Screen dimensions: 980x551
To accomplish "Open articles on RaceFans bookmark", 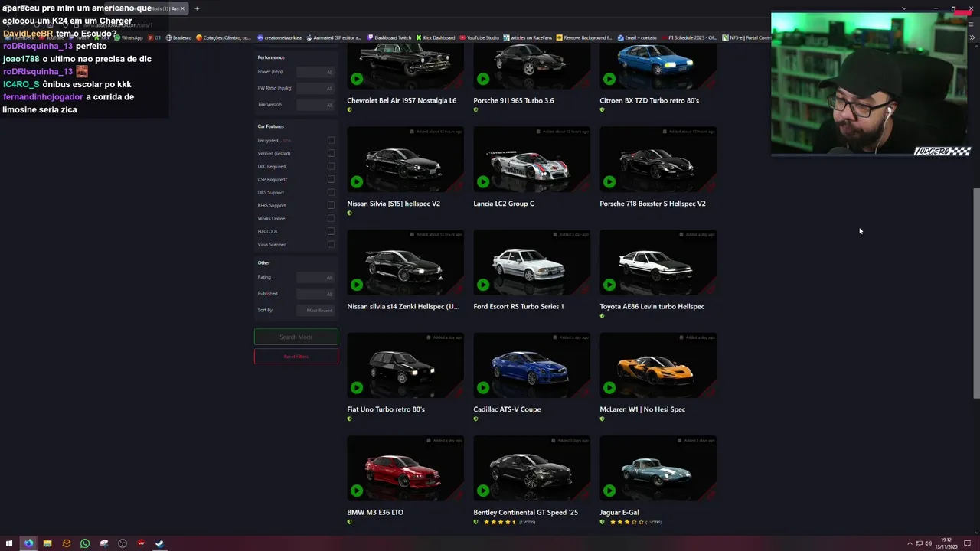I will (x=528, y=37).
